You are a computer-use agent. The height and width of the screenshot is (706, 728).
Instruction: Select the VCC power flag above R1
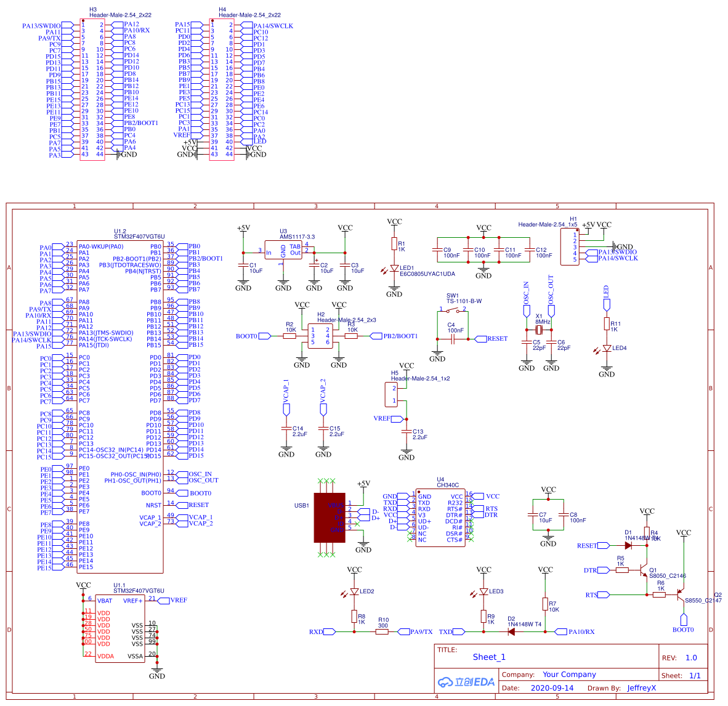394,222
